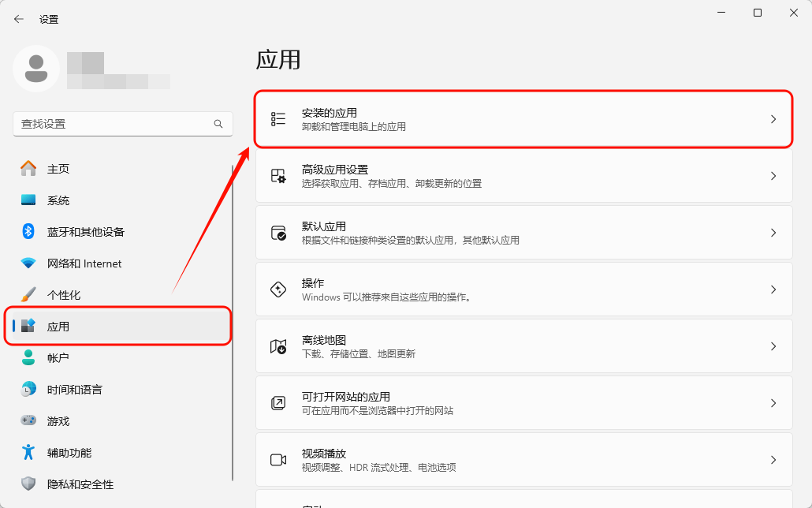Expand 可打开网站的应用 via its chevron

pos(773,403)
